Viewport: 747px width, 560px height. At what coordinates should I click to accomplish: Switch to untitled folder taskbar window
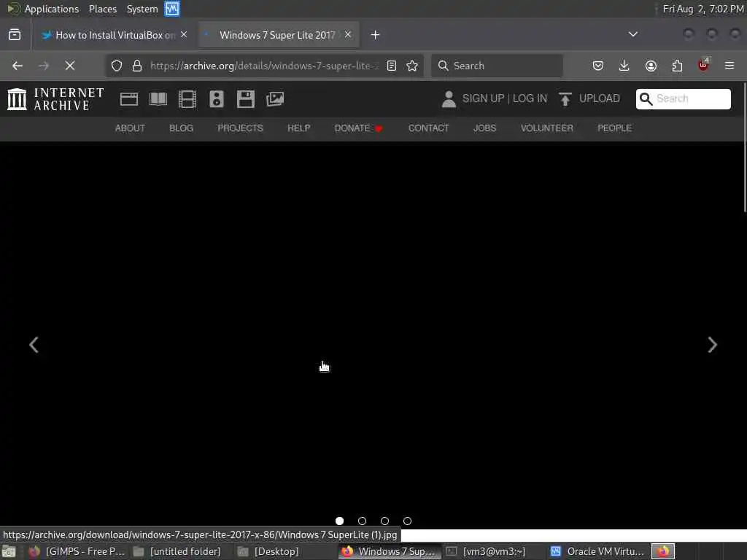pyautogui.click(x=178, y=551)
